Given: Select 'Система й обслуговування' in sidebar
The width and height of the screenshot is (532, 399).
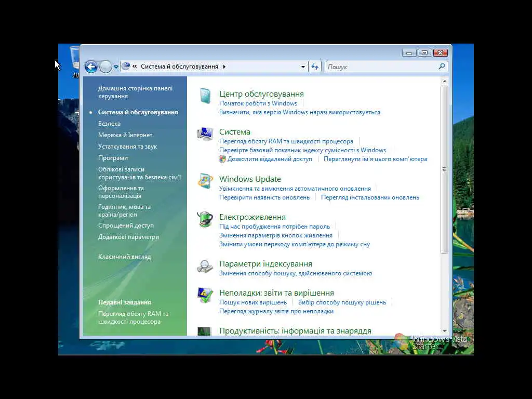Looking at the screenshot, I should pos(138,112).
